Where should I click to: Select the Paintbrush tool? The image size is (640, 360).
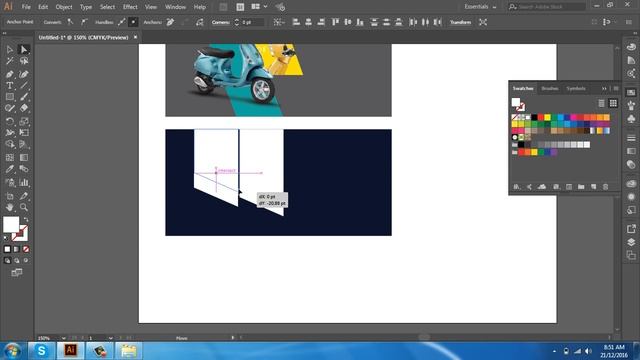point(24,97)
